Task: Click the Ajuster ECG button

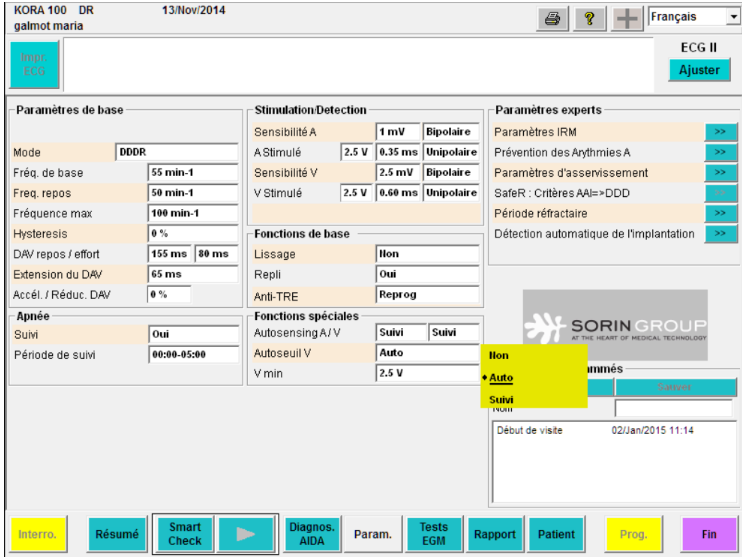Action: tap(699, 70)
